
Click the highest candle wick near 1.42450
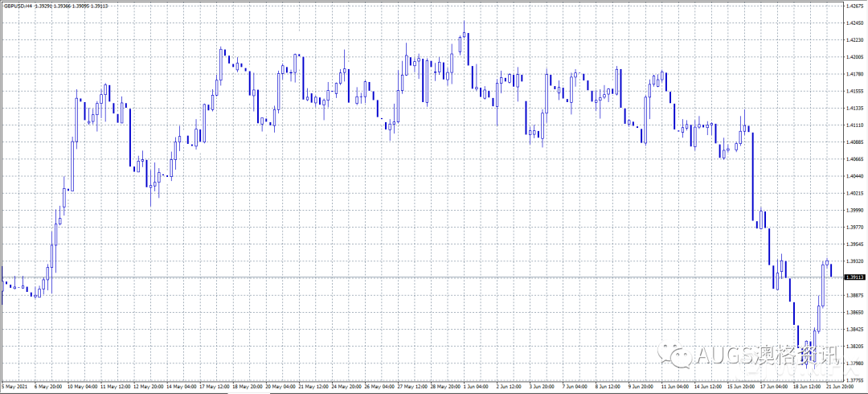click(x=465, y=26)
